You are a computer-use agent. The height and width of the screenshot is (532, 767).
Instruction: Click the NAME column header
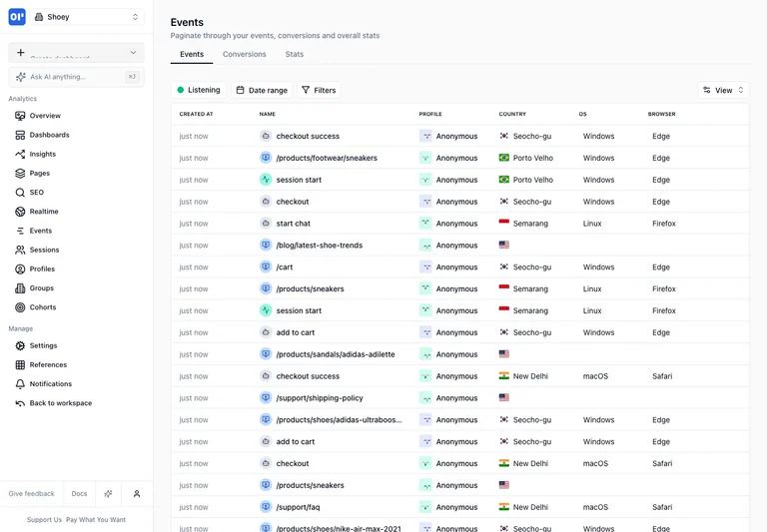click(x=267, y=114)
